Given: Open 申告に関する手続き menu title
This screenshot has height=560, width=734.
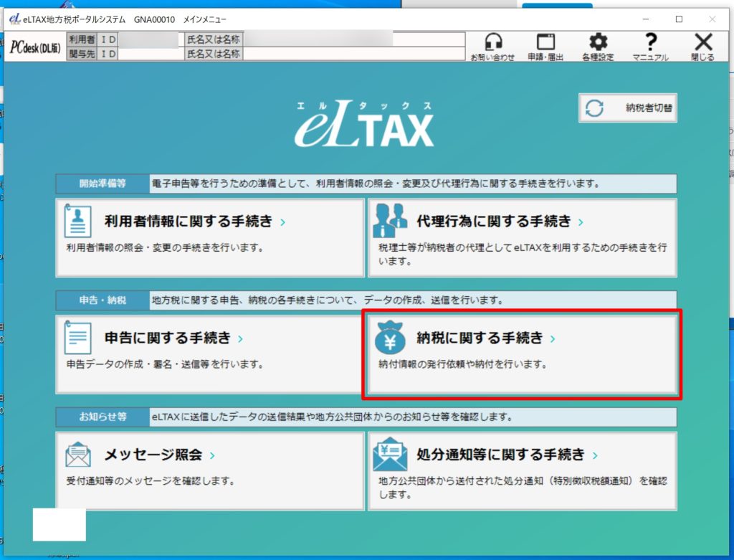Looking at the screenshot, I should tap(167, 338).
